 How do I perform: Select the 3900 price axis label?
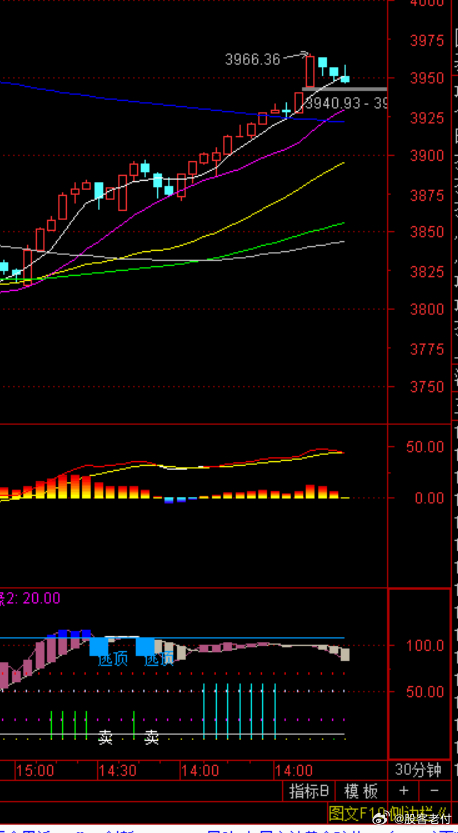427,156
